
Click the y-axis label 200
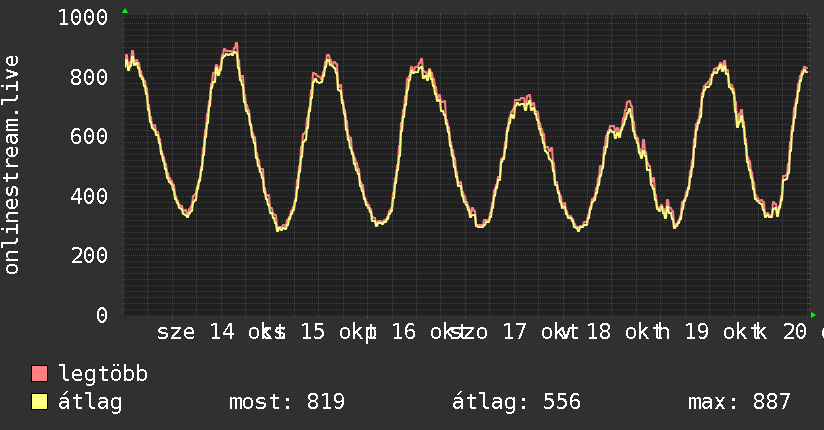89,255
